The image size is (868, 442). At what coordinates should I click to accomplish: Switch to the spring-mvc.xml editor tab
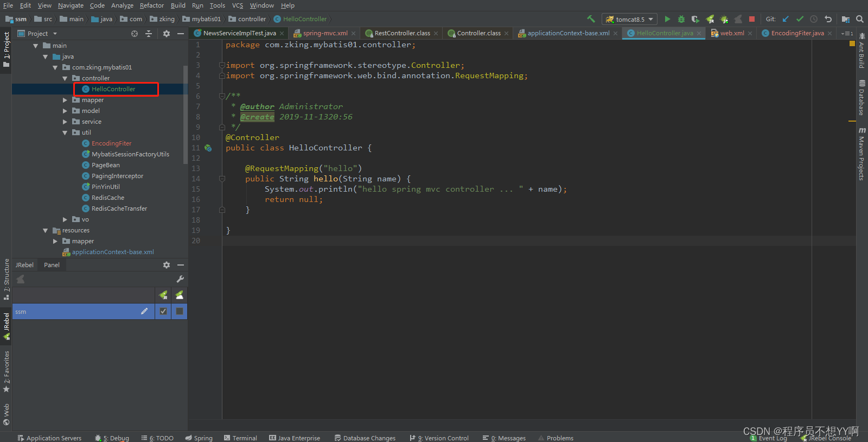[325, 33]
